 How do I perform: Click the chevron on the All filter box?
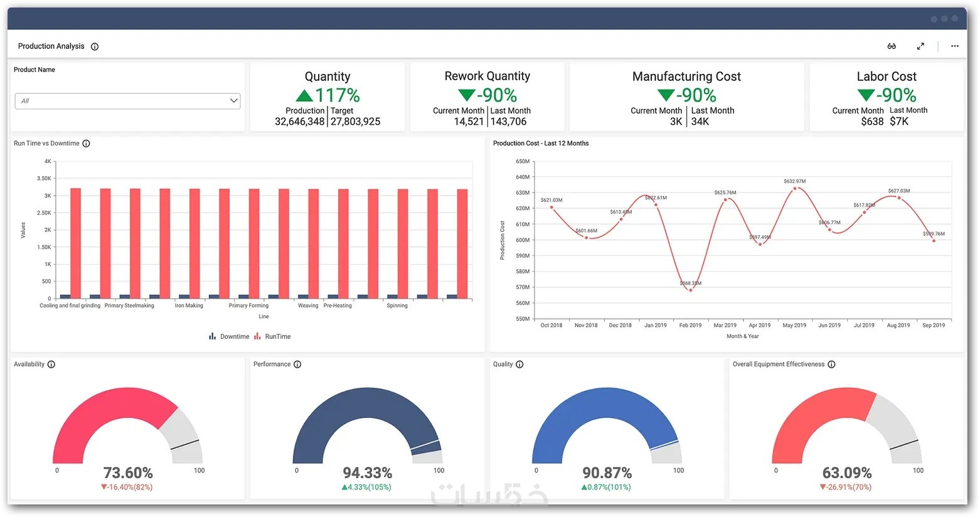pos(233,100)
